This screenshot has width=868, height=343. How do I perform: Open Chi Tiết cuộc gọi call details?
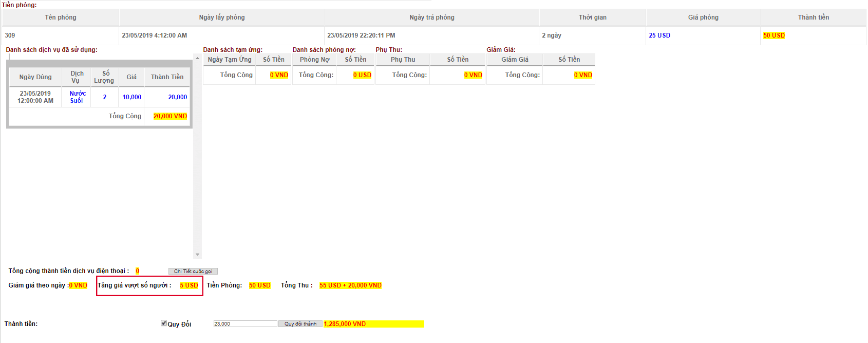[x=193, y=272]
